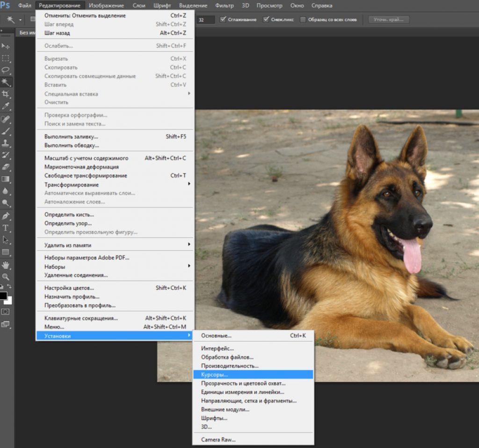Choose the Eraser tool
The height and width of the screenshot is (448, 479).
pos(6,167)
